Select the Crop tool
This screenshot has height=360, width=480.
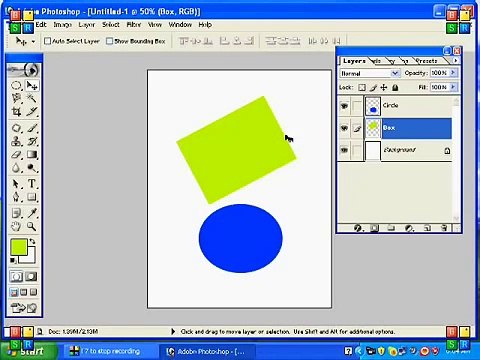[16, 111]
